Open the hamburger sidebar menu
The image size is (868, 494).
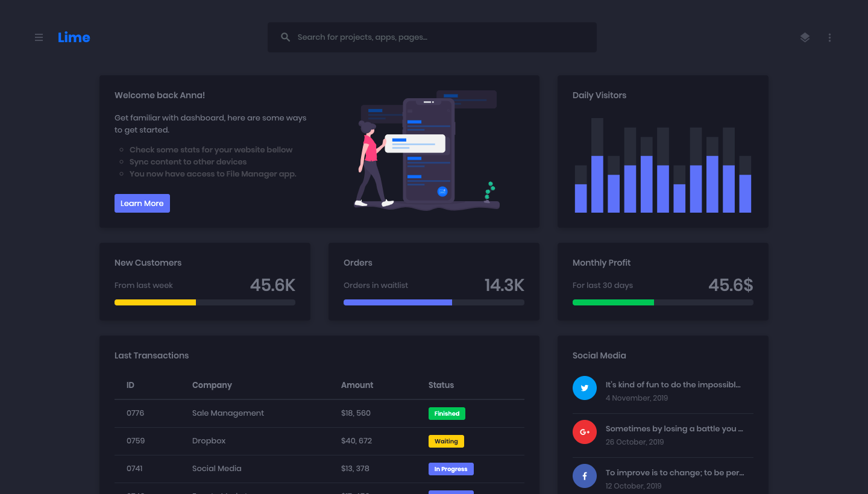(x=39, y=37)
